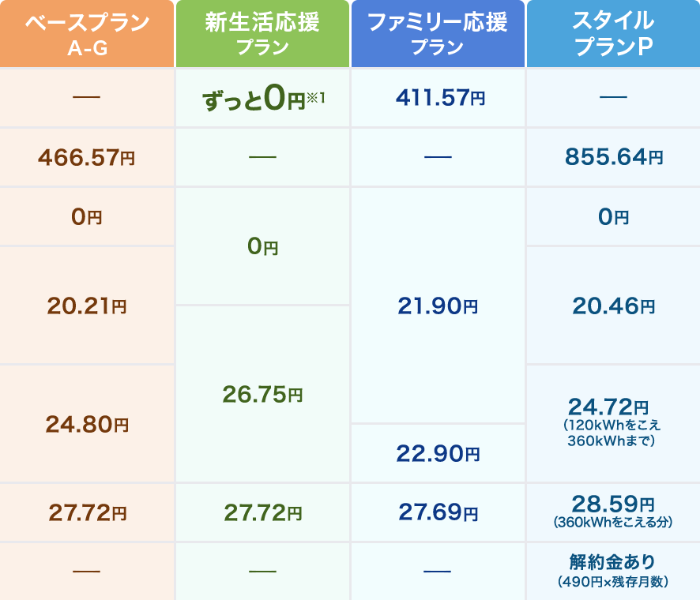Click the ファミリー応援プラン header

coord(437,34)
